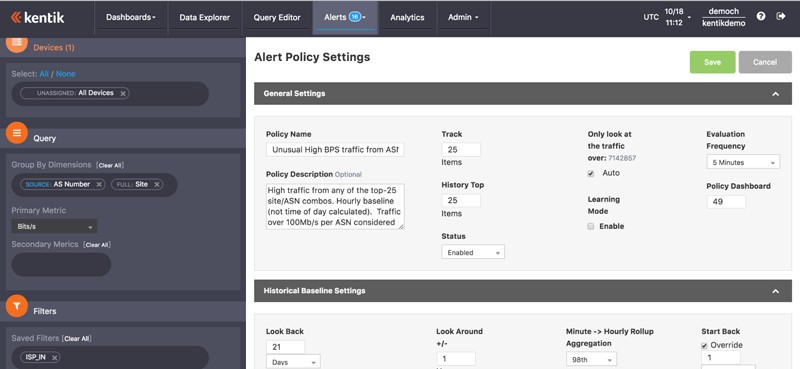800x369 pixels.
Task: Remove the ISP_IN saved filter
Action: 54,357
